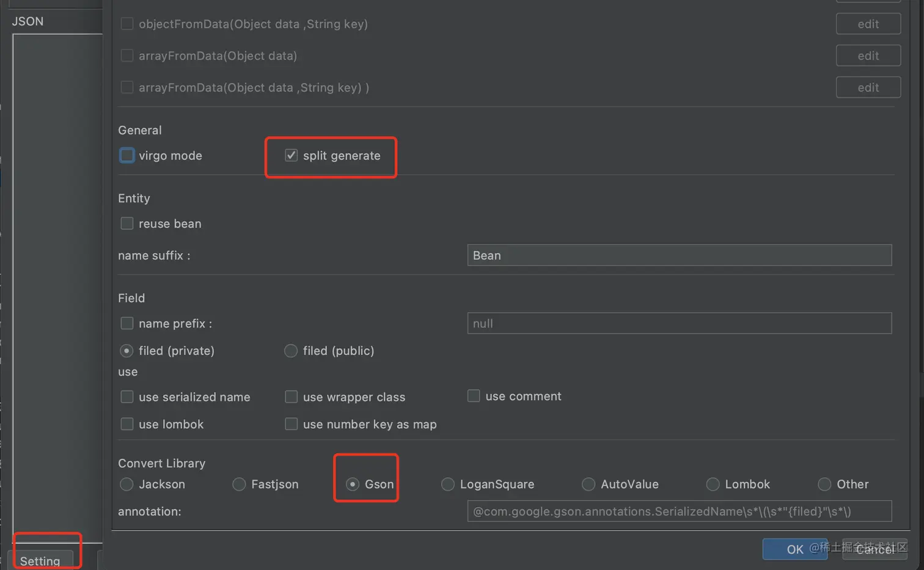Click the annotation pattern input field
Image resolution: width=924 pixels, height=570 pixels.
point(679,511)
